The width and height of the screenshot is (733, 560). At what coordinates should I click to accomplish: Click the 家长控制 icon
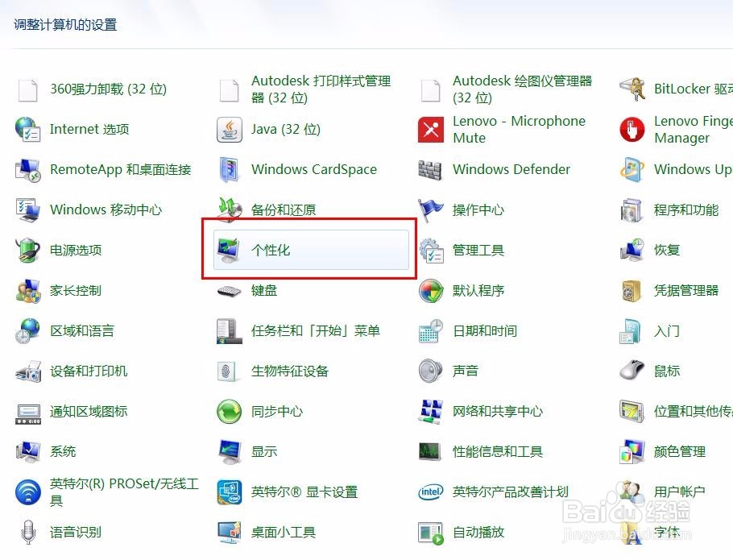coord(27,291)
